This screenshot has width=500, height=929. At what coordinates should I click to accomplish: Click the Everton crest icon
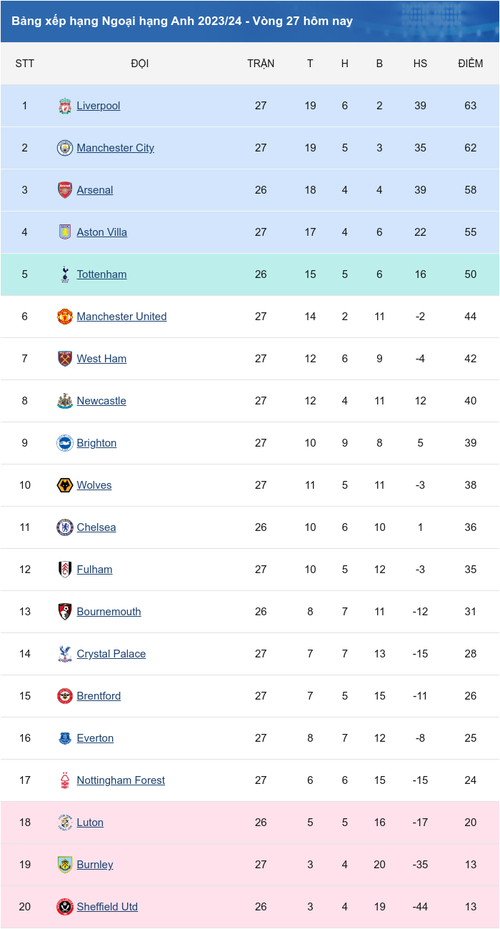[65, 738]
